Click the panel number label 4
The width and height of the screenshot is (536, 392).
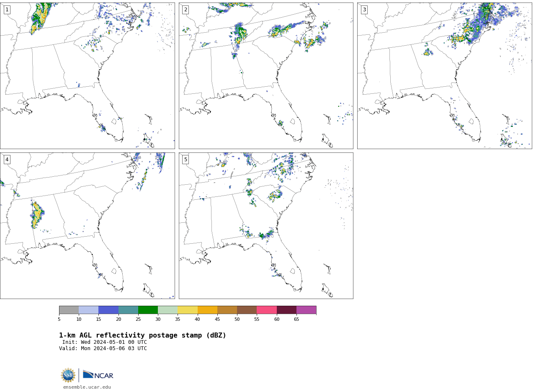(7, 160)
